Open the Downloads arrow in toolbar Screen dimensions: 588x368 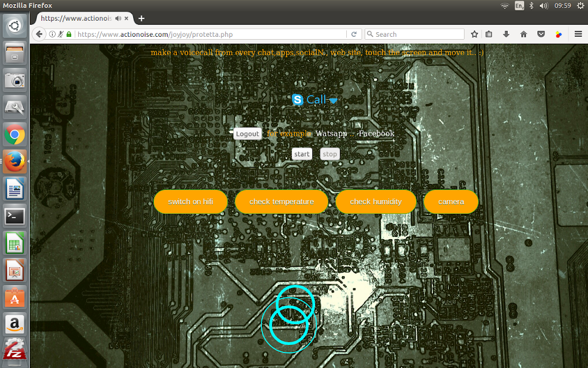[506, 34]
